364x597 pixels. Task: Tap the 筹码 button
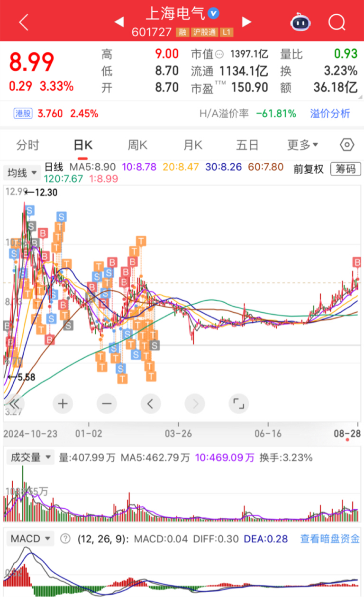[346, 169]
